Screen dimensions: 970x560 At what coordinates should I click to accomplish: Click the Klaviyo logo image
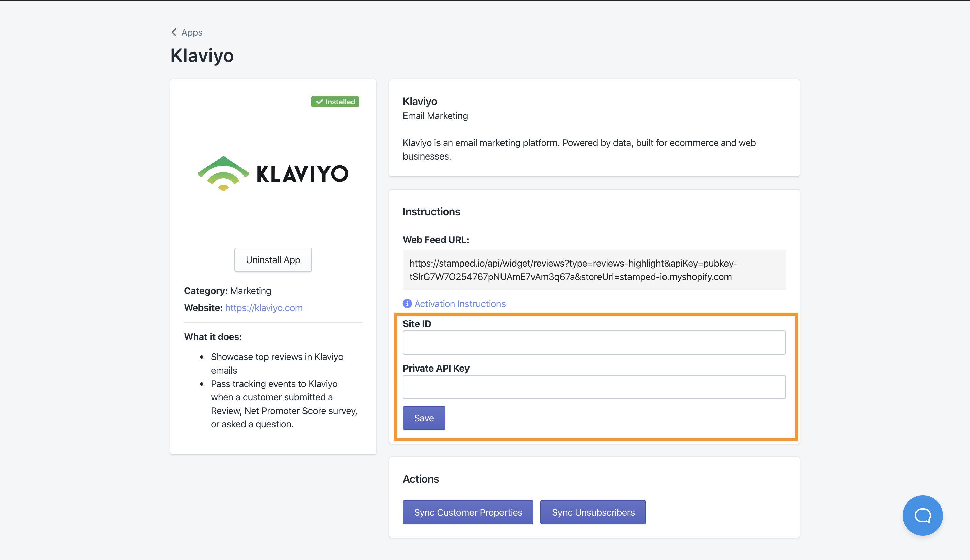tap(272, 173)
